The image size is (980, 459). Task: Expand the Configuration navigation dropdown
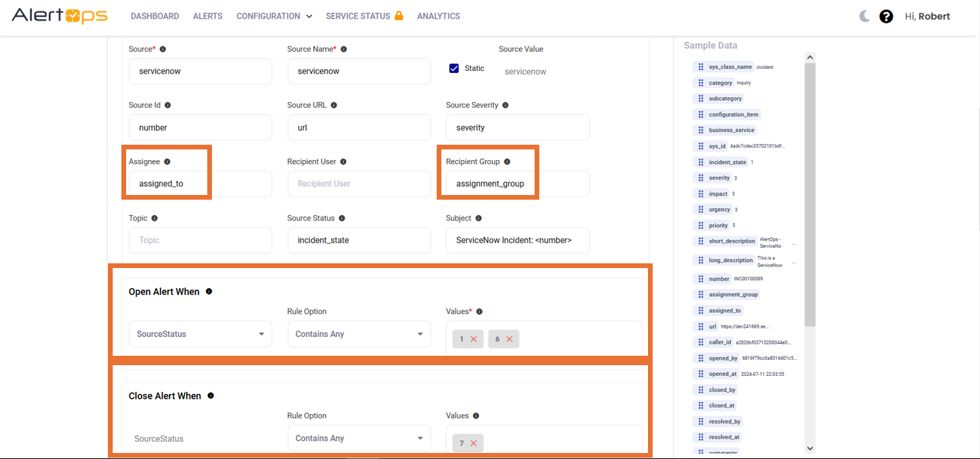point(274,15)
